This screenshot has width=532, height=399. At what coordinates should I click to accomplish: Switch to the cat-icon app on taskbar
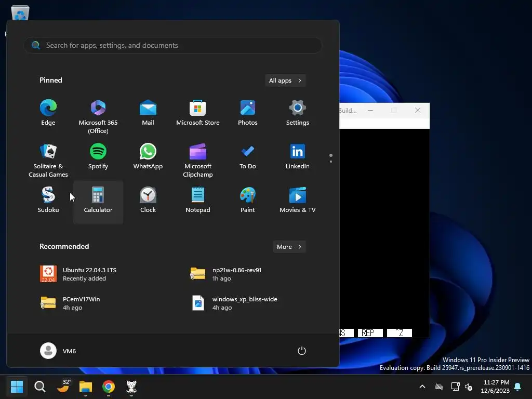tap(131, 387)
